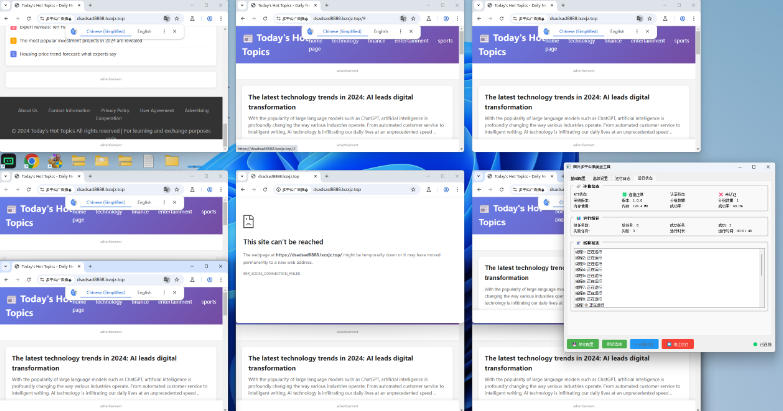Open the text document icon on the desktop

point(148,160)
